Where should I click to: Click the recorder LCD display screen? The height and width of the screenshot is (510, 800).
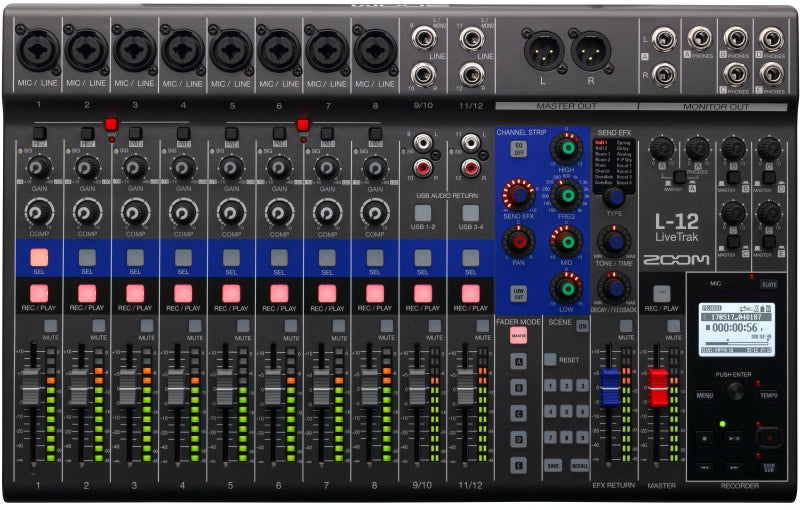735,329
